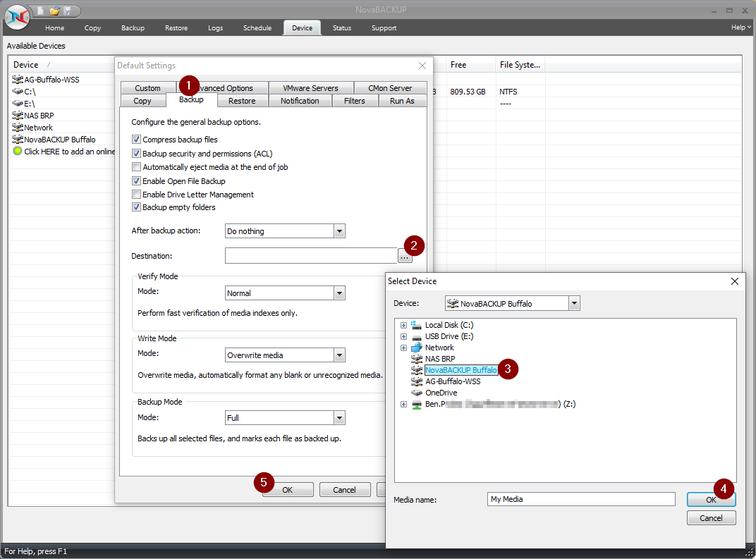The width and height of the screenshot is (756, 559).
Task: Select NAS BRP icon in Available Devices list
Action: [x=18, y=115]
